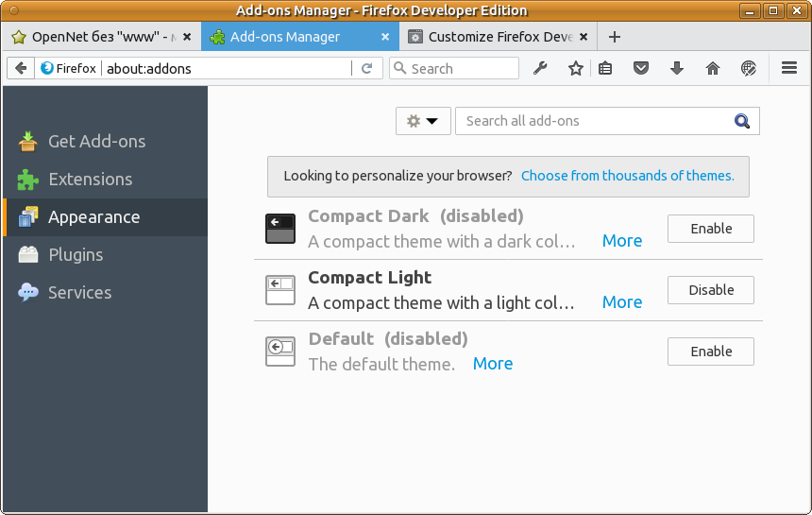The width and height of the screenshot is (812, 515).
Task: Bookmark this page with the star icon
Action: (x=576, y=68)
